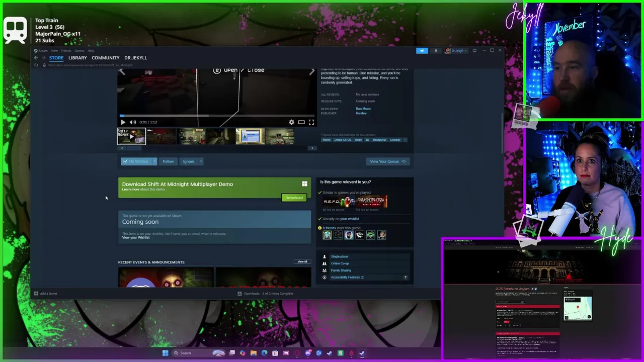Open the View menu
The image size is (644, 362).
[x=54, y=51]
